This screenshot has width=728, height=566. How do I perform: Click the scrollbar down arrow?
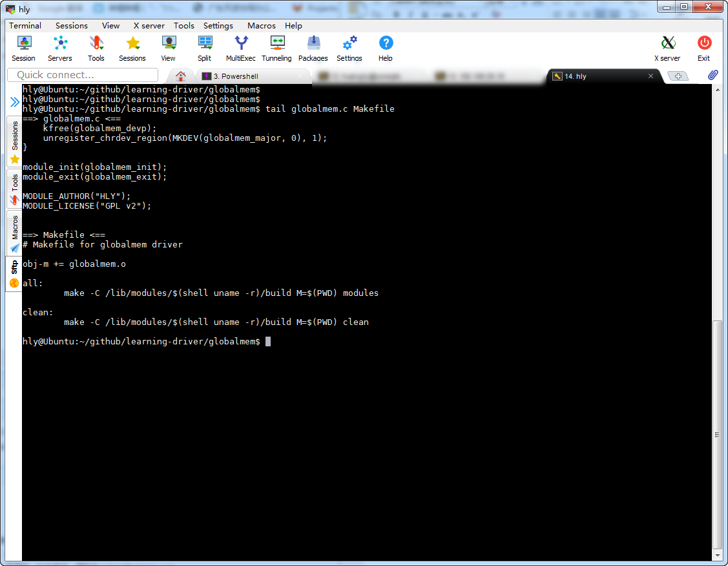point(717,555)
